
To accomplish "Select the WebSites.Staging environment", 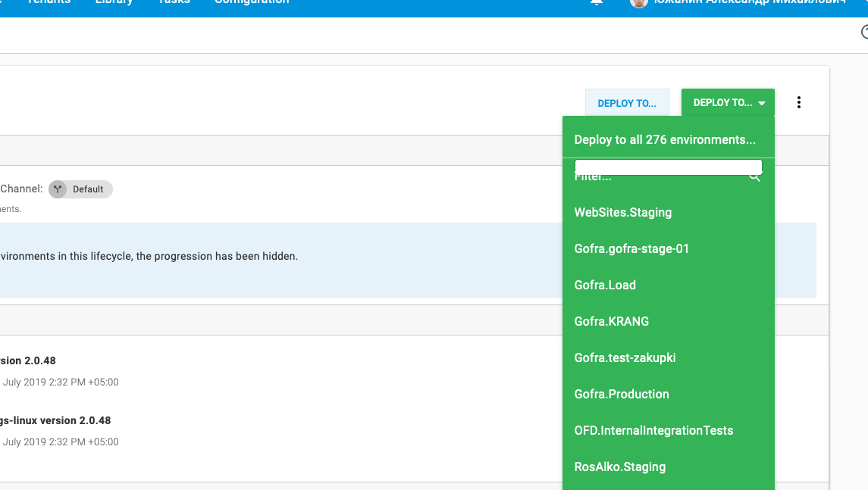I will tap(623, 212).
